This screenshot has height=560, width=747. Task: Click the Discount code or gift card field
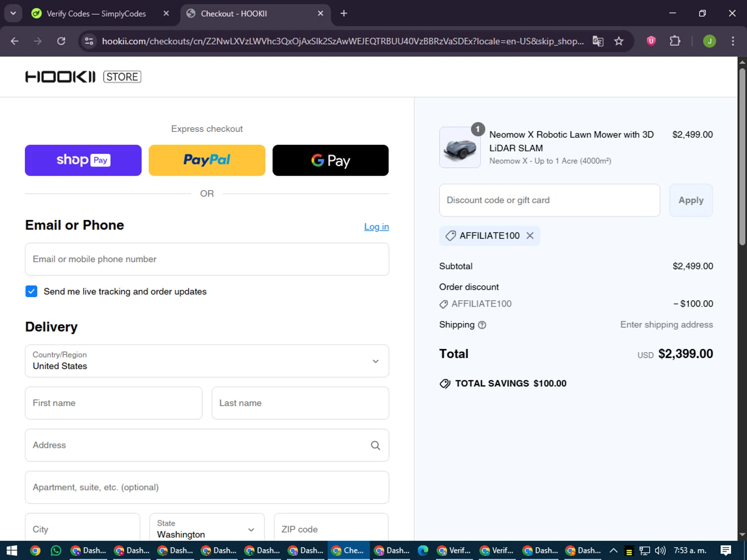point(550,200)
